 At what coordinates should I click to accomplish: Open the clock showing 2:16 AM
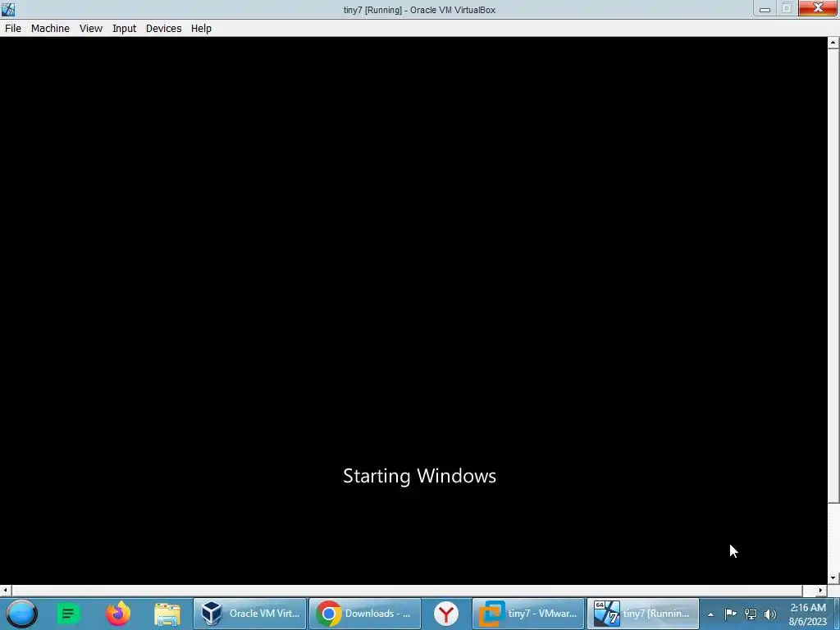[807, 614]
